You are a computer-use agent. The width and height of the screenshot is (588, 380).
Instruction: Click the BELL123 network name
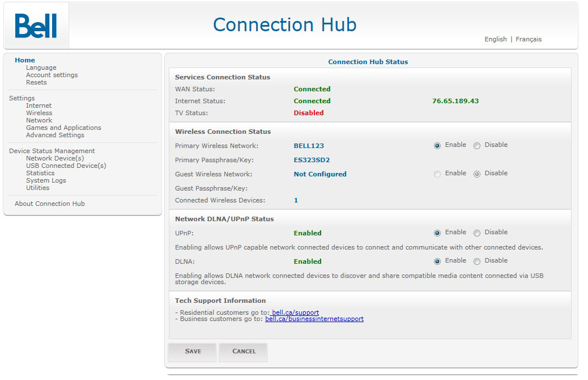coord(309,146)
